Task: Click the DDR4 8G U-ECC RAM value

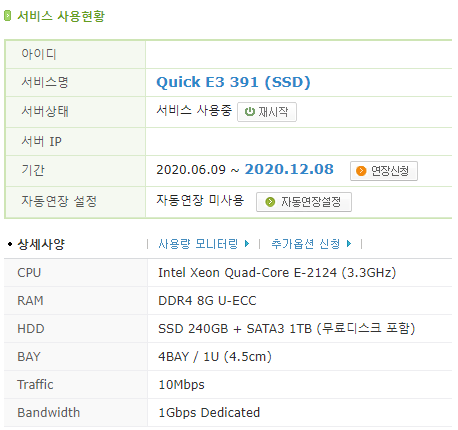Action: (x=207, y=301)
